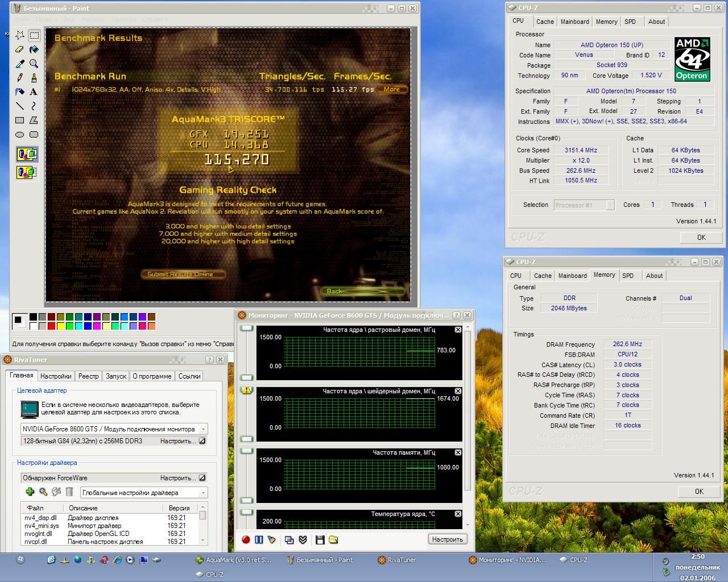This screenshot has width=728, height=582.
Task: Open the AquaMark taskbar button
Action: coord(233,560)
